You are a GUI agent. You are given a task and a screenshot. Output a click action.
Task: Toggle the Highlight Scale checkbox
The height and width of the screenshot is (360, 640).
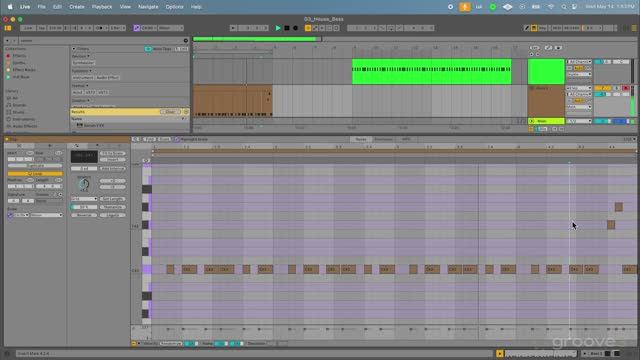pyautogui.click(x=177, y=139)
